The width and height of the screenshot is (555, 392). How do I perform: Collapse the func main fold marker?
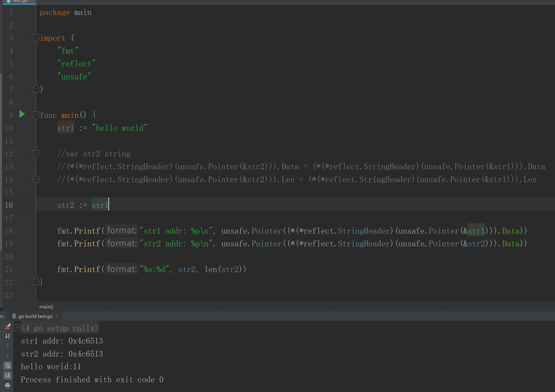36,115
